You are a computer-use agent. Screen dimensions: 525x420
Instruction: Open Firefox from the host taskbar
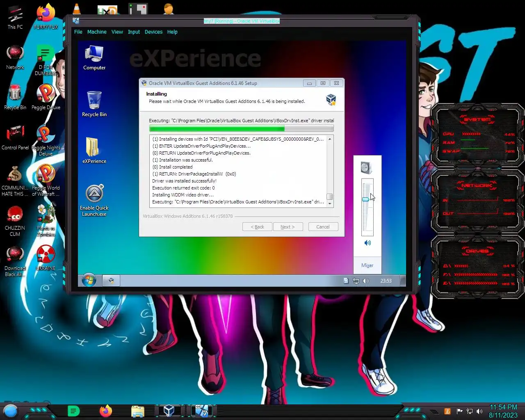click(x=106, y=411)
